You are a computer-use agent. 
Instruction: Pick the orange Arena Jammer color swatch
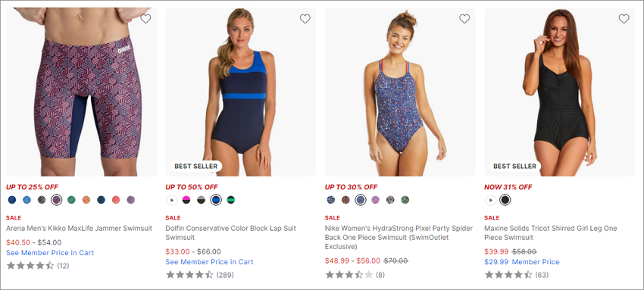(x=86, y=200)
